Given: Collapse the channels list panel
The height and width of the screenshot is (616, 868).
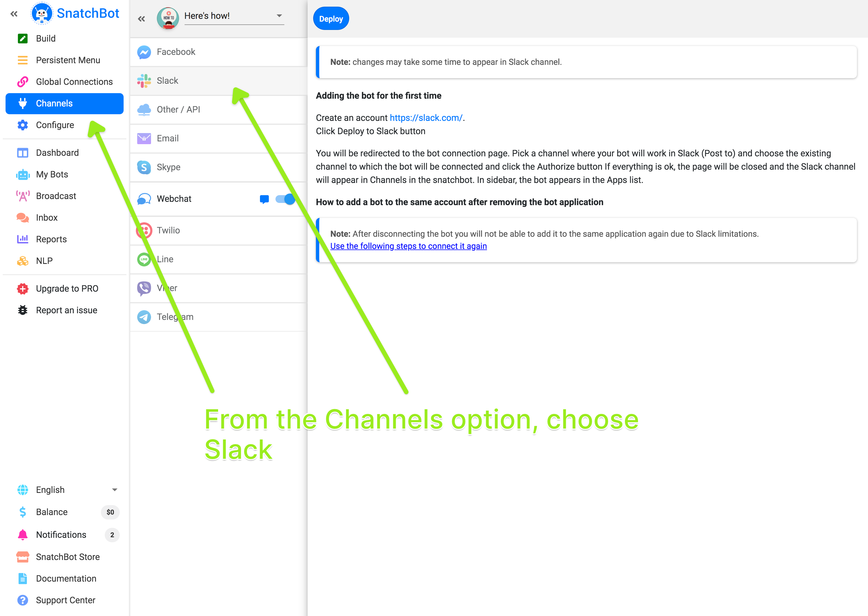Looking at the screenshot, I should [x=141, y=19].
